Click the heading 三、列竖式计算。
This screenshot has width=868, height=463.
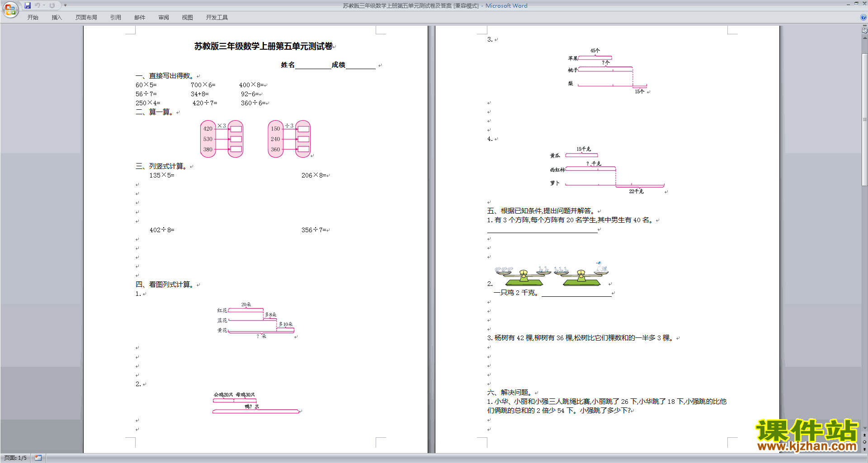pos(162,166)
